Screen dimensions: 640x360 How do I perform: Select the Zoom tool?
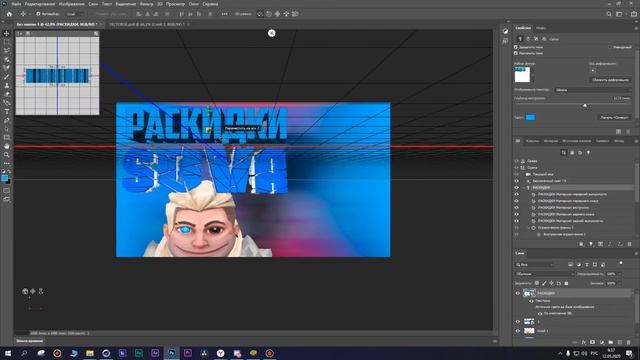[x=7, y=155]
